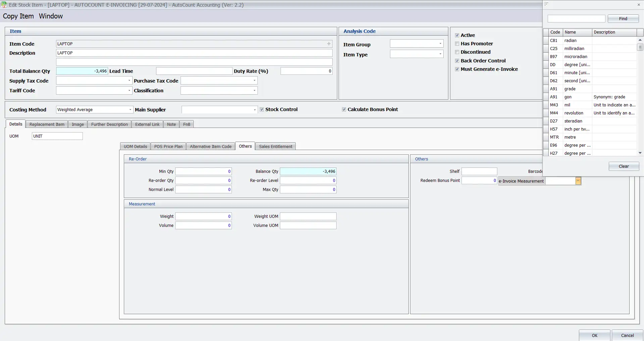
Task: Uncheck the Stock Control option
Action: (x=262, y=109)
